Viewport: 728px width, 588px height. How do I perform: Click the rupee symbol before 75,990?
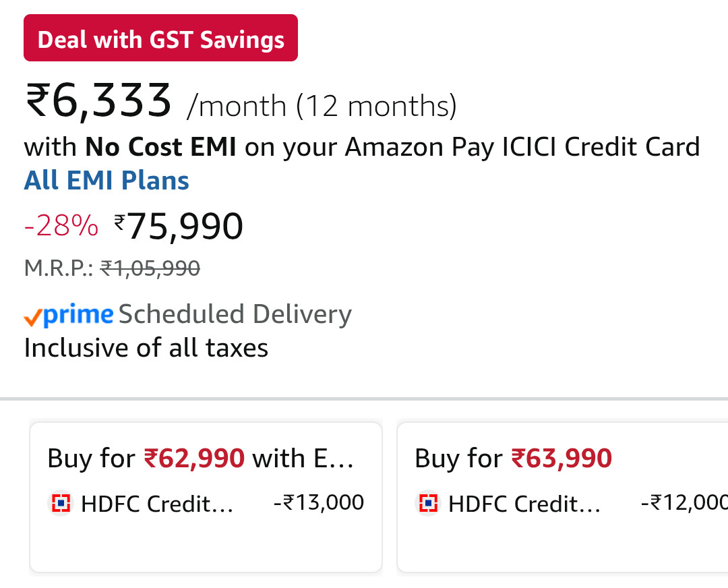coord(119,221)
